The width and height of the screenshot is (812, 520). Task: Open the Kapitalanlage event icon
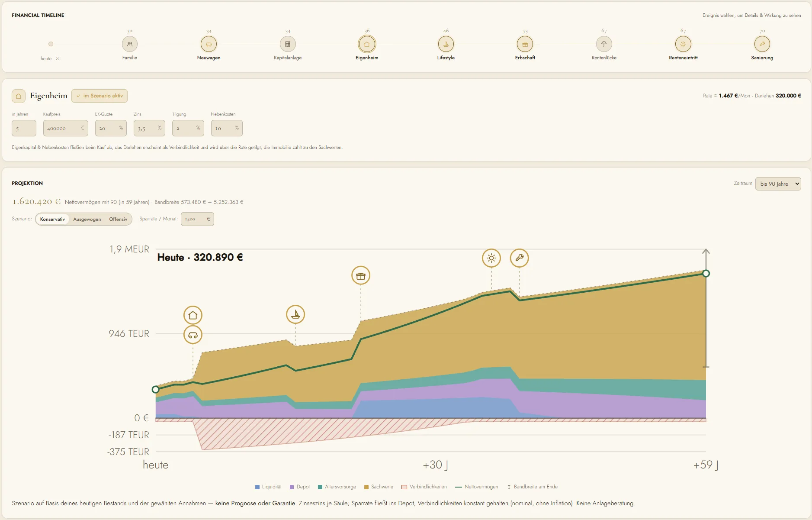[288, 44]
